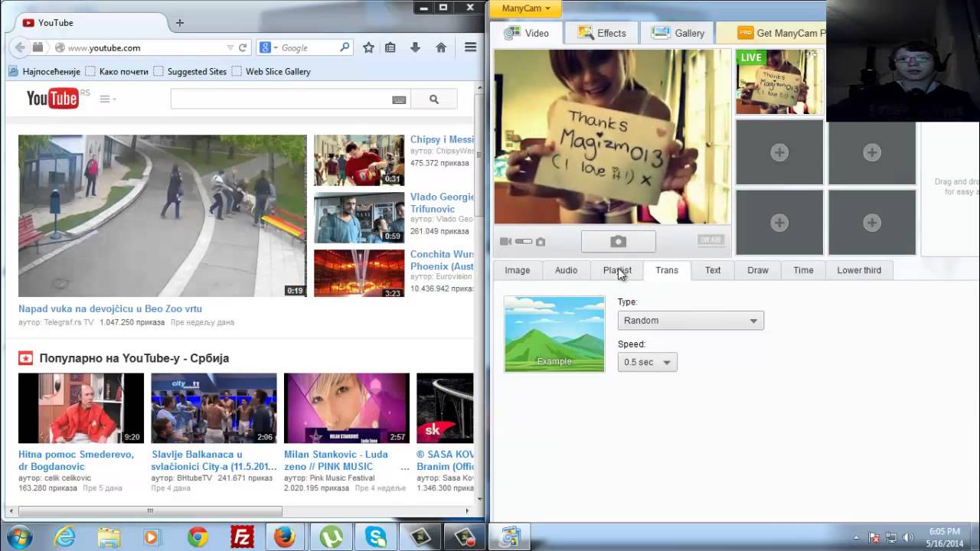
Task: Open Google Chrome from the taskbar
Action: (198, 537)
